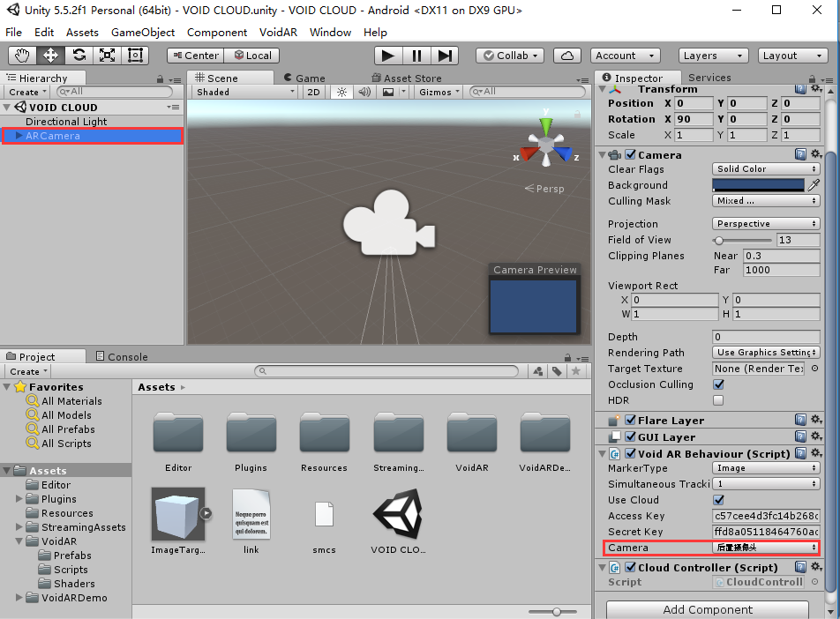The width and height of the screenshot is (840, 619).
Task: Select the Scale tool
Action: pyautogui.click(x=107, y=56)
